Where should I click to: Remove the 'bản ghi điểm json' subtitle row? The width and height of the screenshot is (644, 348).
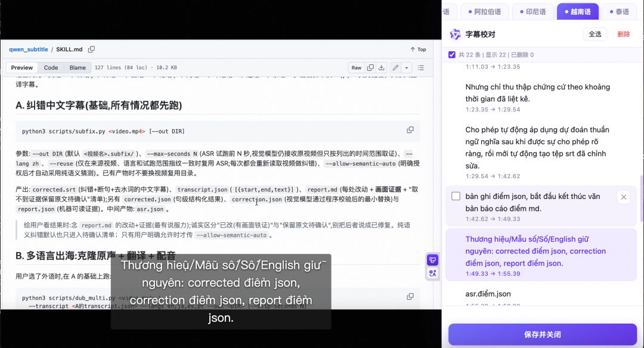click(624, 197)
